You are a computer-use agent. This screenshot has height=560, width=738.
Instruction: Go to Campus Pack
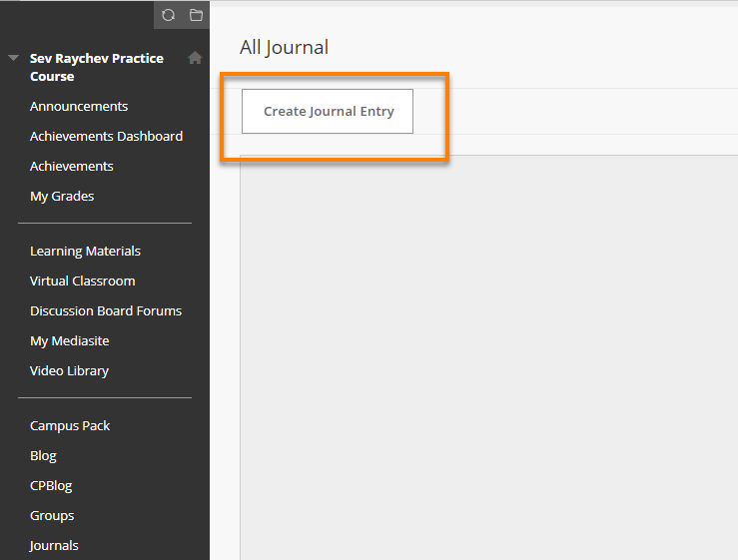click(70, 426)
